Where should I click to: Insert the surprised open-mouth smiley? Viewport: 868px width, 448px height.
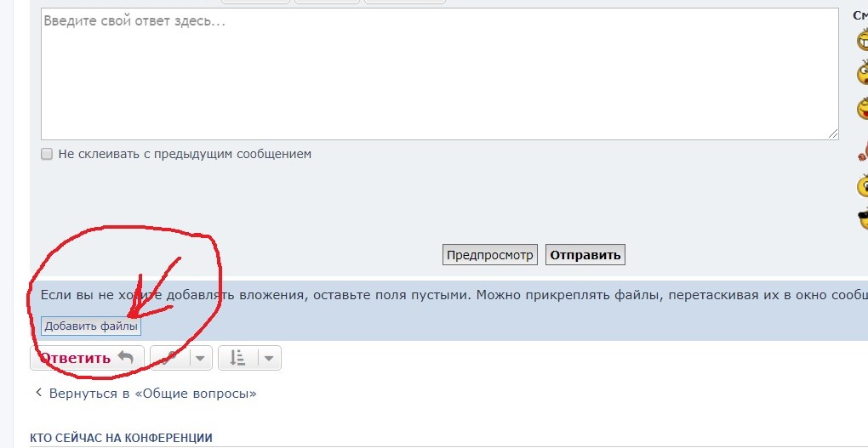(861, 74)
